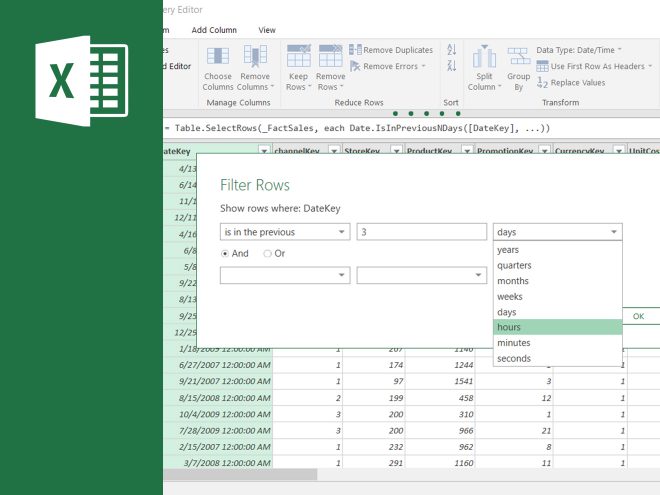Image resolution: width=660 pixels, height=495 pixels.
Task: Open the Keep Rows tool
Action: [x=298, y=57]
